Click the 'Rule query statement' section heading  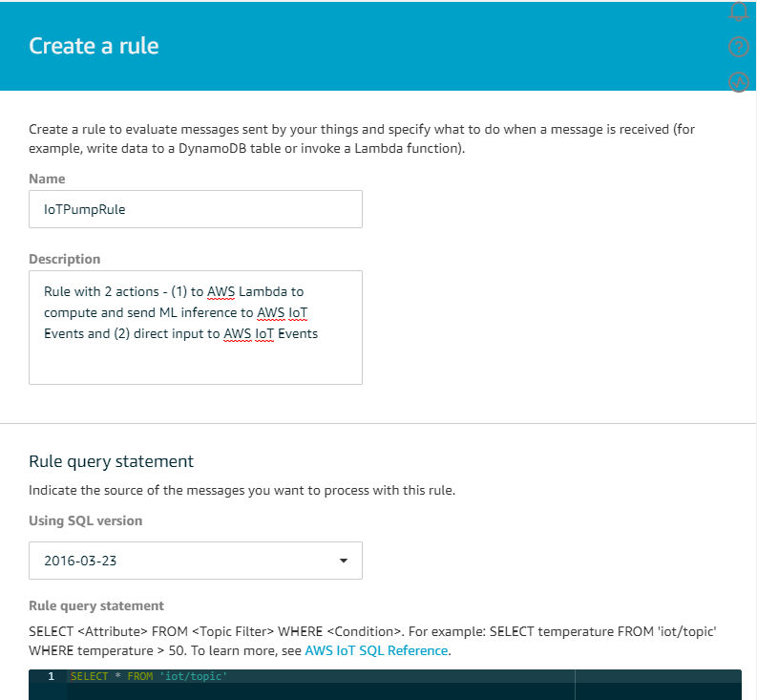tap(111, 461)
